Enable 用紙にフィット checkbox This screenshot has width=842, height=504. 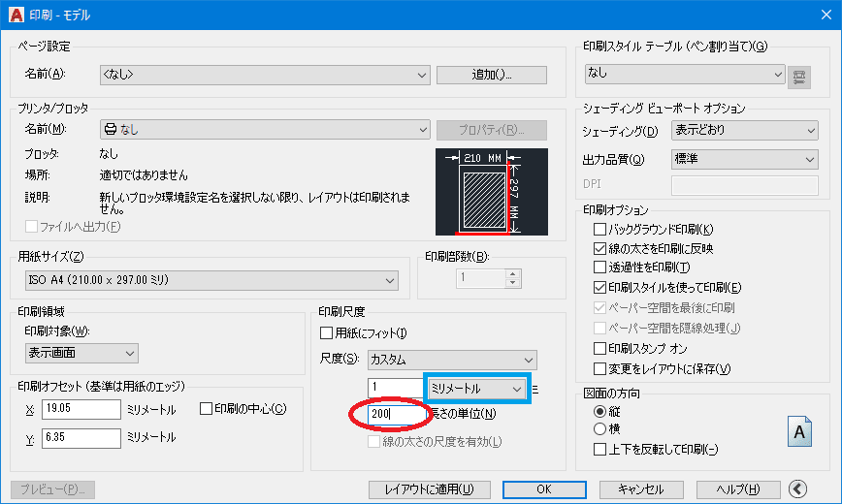[x=327, y=333]
